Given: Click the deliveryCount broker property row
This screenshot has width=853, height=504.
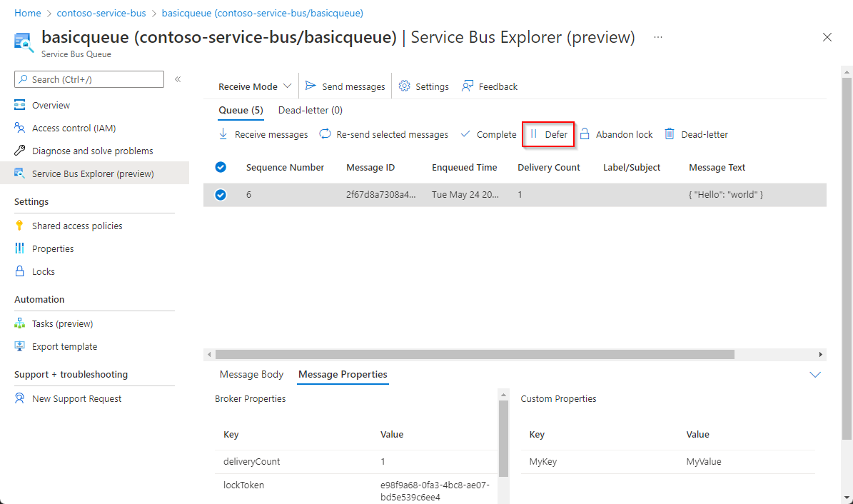Looking at the screenshot, I should point(355,462).
